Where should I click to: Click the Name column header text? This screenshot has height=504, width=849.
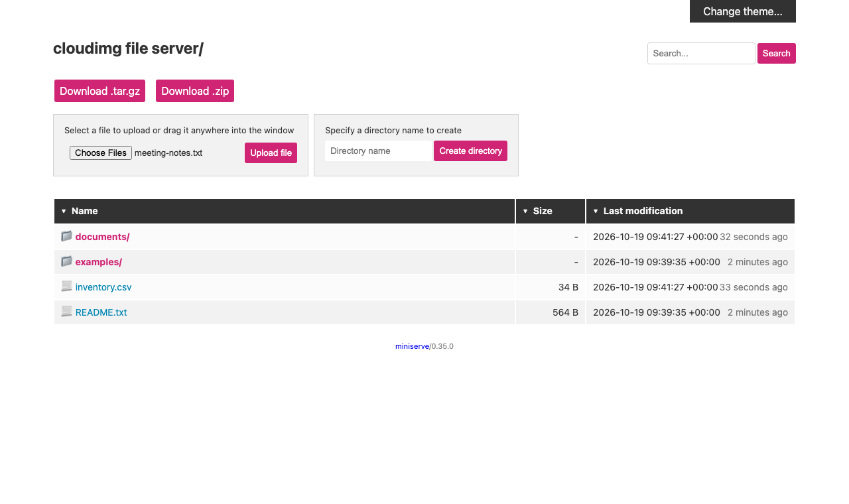(x=84, y=211)
